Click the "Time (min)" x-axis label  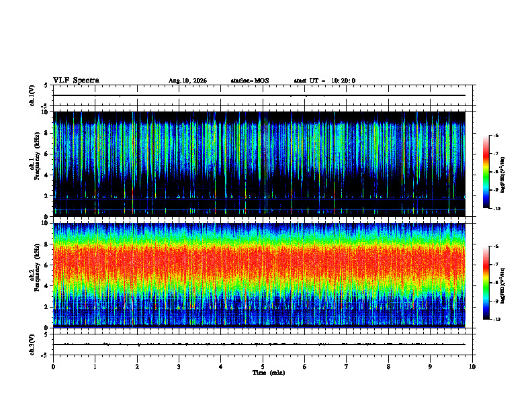pyautogui.click(x=269, y=373)
